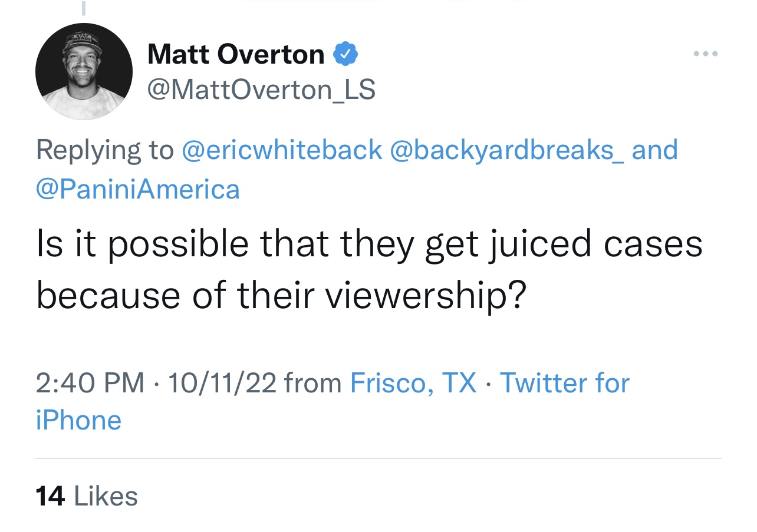The width and height of the screenshot is (757, 532).
Task: Click the @MattOverton_LS handle
Action: (261, 90)
